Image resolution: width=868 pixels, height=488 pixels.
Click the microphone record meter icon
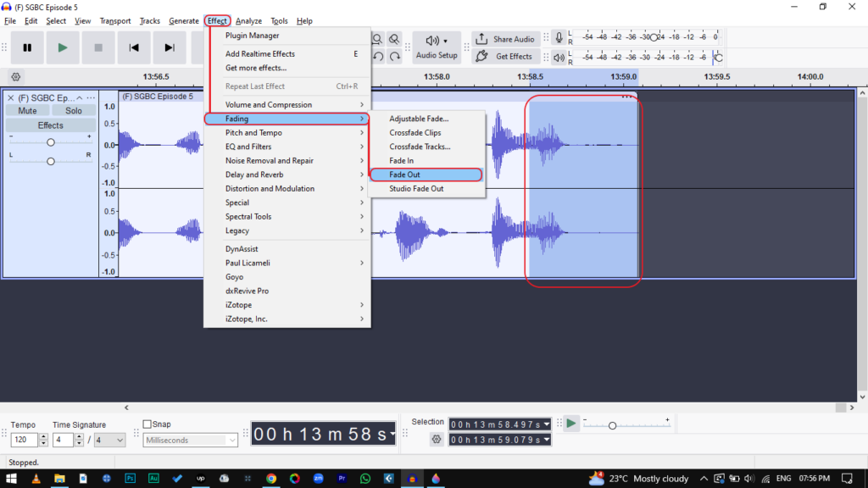coord(559,38)
